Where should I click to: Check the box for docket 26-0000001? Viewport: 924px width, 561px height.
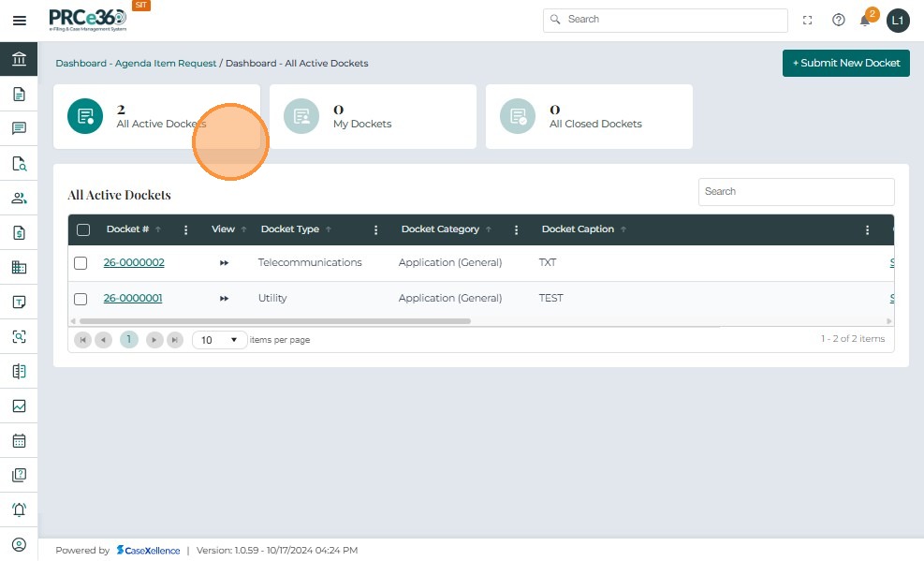coord(81,299)
